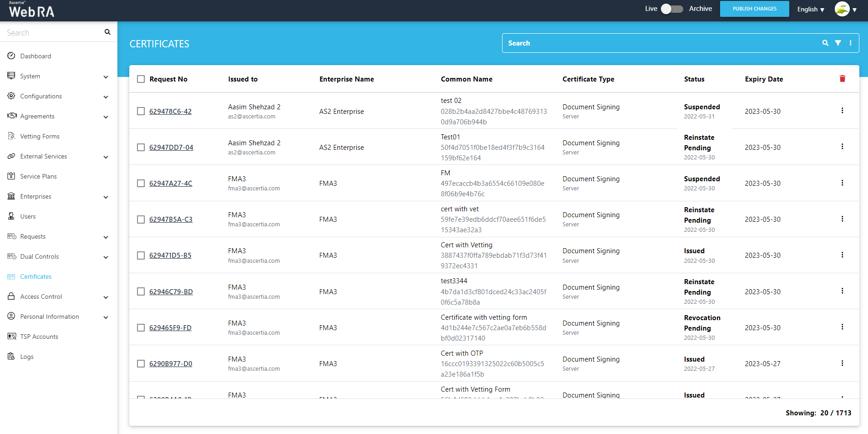Click the red delete trash icon
Image resolution: width=868 pixels, height=434 pixels.
click(842, 79)
